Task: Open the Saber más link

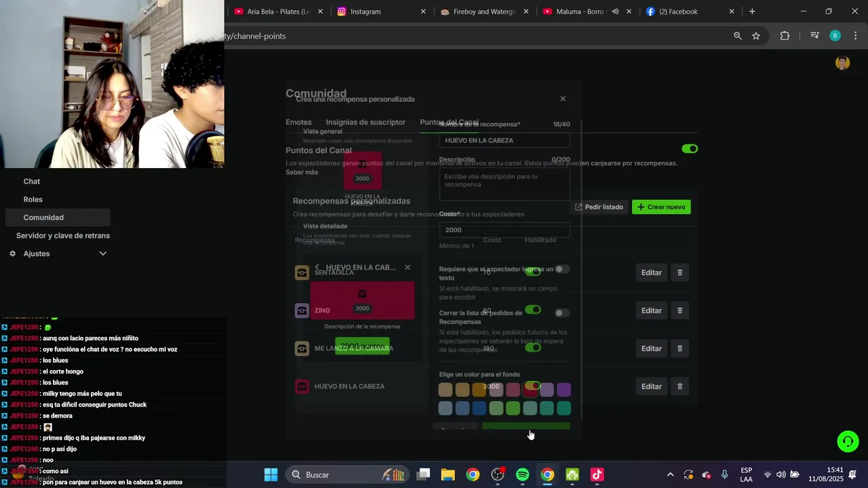Action: [x=302, y=172]
